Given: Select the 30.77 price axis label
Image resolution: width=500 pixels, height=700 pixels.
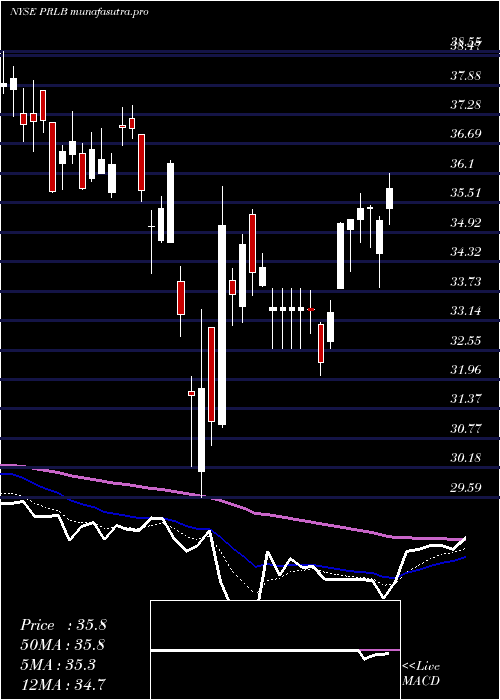Looking at the screenshot, I should 466,429.
